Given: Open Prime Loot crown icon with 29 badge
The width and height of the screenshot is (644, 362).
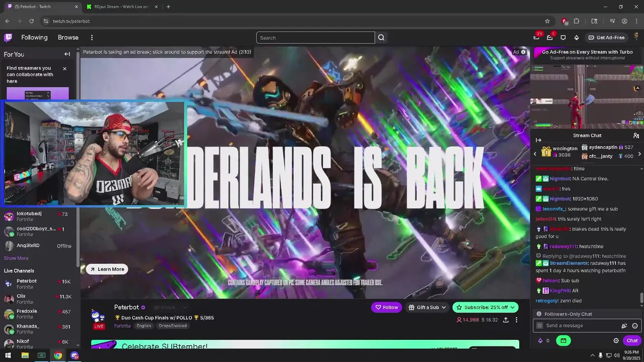Looking at the screenshot, I should (x=536, y=38).
